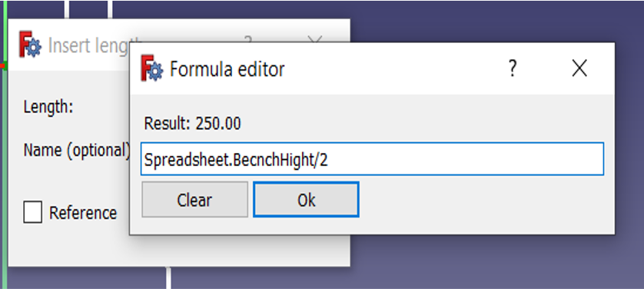Image resolution: width=644 pixels, height=289 pixels.
Task: Click the Result: 250.00 text
Action: point(192,124)
